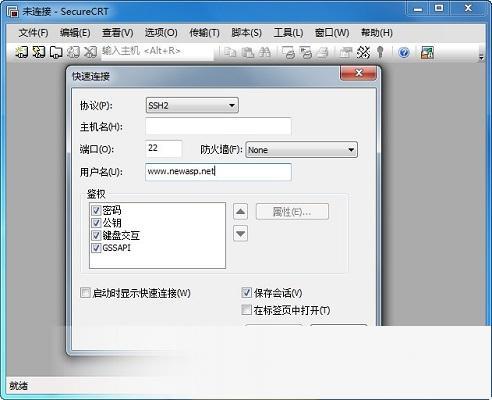Click the blue Help question mark icon

pos(404,52)
